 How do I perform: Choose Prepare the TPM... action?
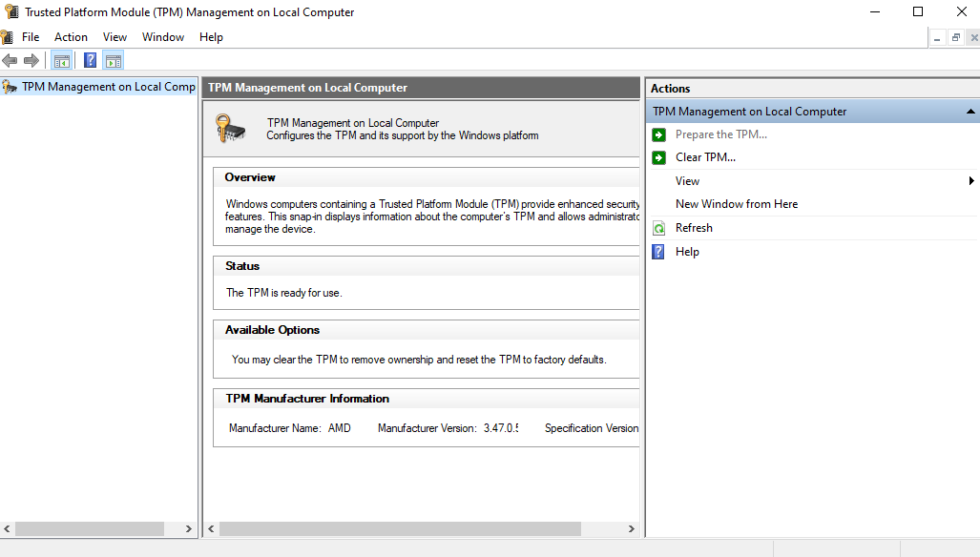click(721, 134)
